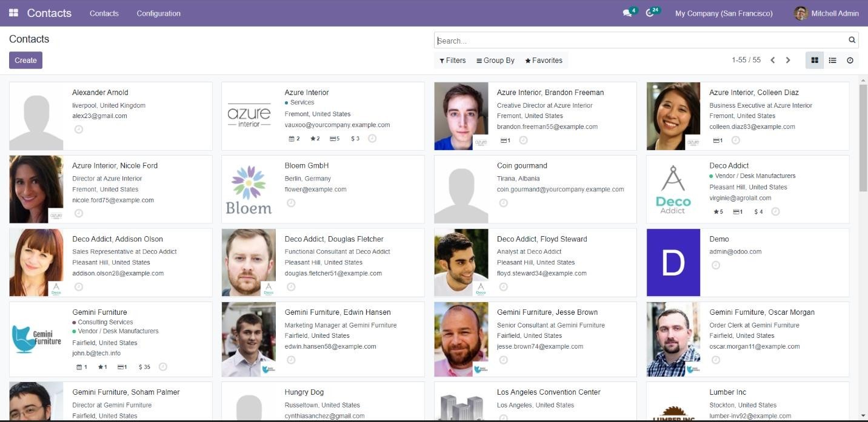Click the activity clock on Bloem GmbH's card
Viewport: 868px width, 422px height.
pyautogui.click(x=291, y=203)
